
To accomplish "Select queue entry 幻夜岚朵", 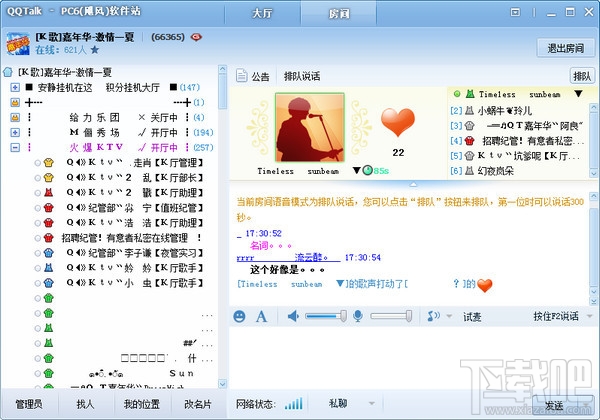I will pos(518,171).
